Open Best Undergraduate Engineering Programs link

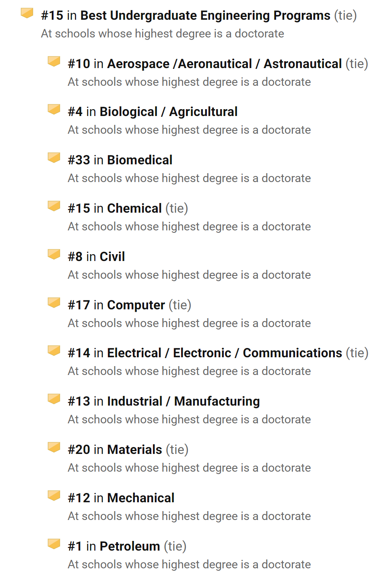click(205, 16)
